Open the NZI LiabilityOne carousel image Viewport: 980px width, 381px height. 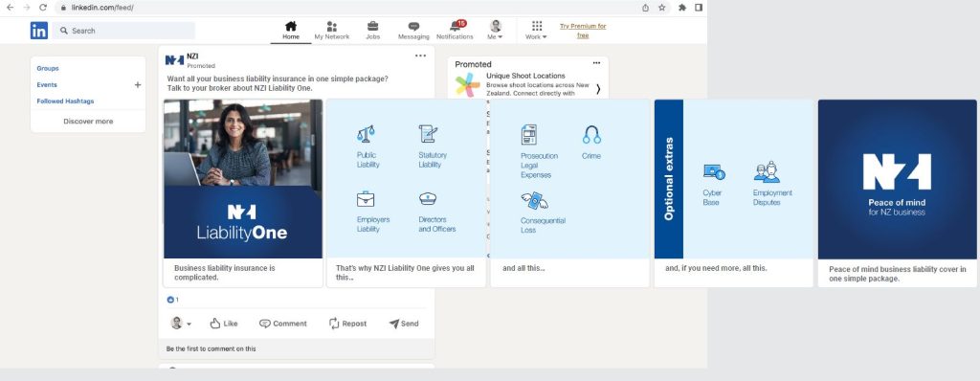click(243, 179)
